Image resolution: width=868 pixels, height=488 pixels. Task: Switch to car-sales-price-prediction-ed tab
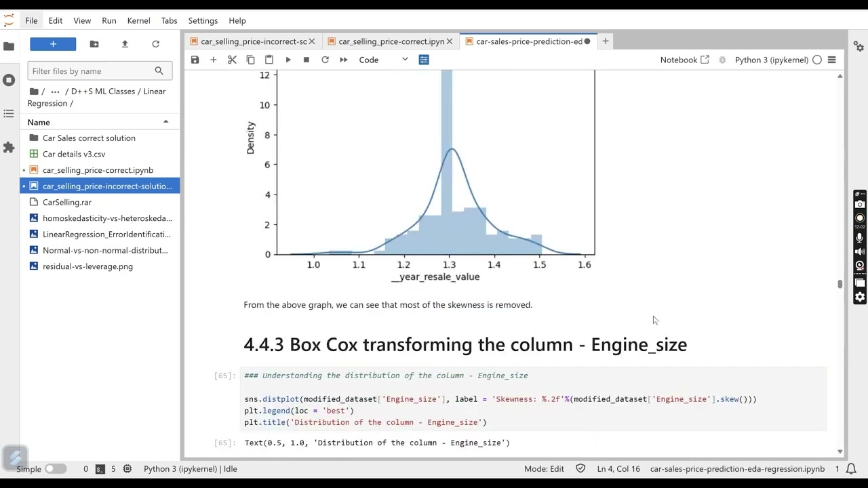[x=529, y=41]
